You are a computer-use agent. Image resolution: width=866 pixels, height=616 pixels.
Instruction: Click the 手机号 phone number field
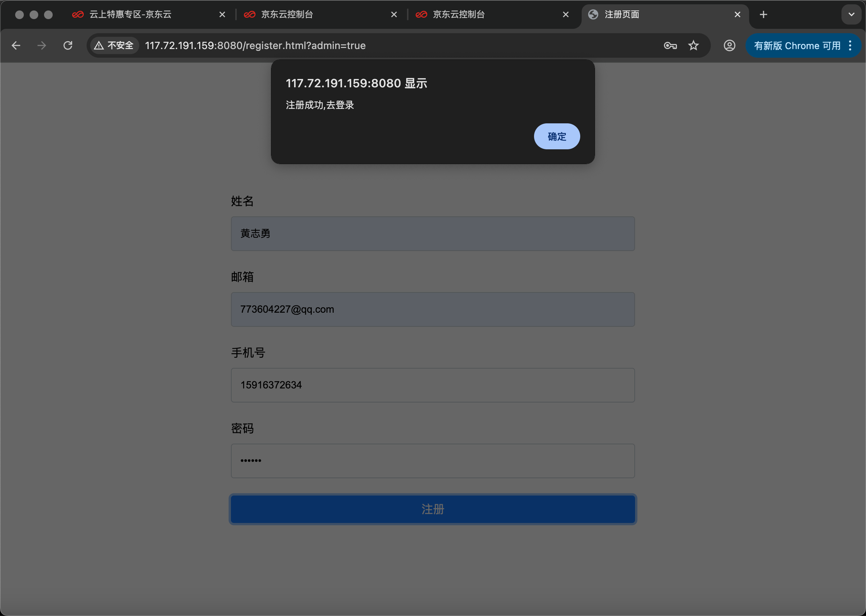tap(433, 385)
